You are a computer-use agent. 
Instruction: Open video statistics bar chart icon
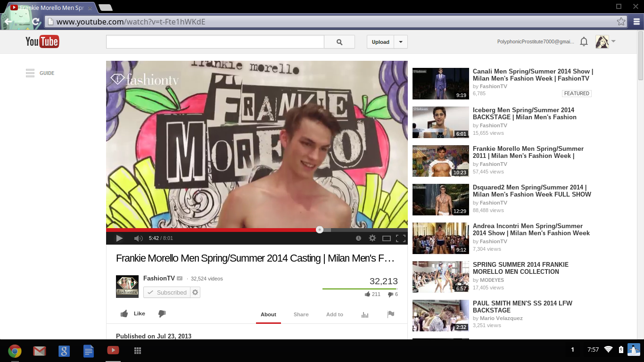coord(365,315)
